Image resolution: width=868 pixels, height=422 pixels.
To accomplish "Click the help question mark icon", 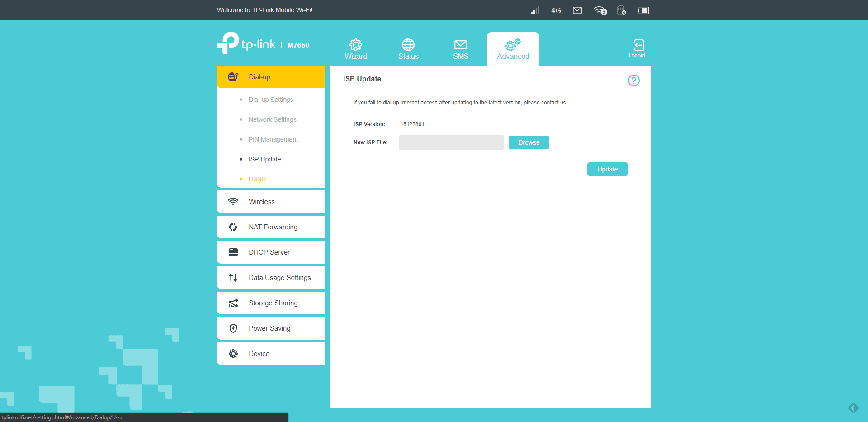I will (633, 81).
